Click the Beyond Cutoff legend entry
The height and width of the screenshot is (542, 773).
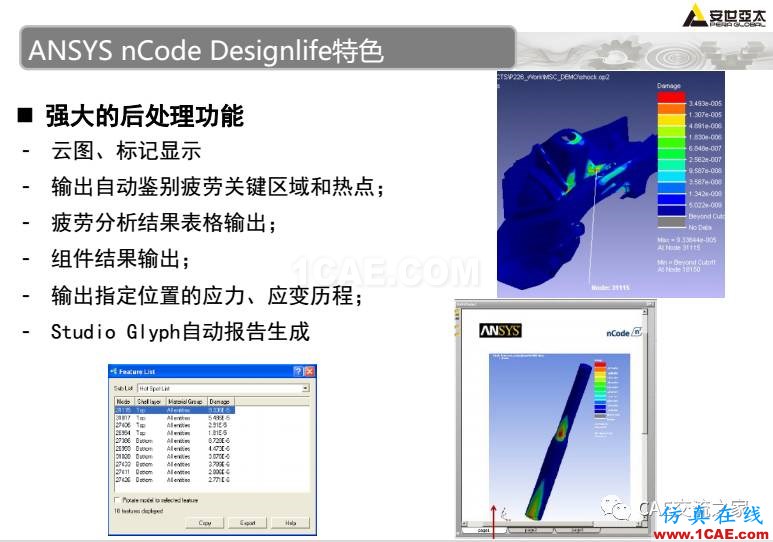[706, 216]
